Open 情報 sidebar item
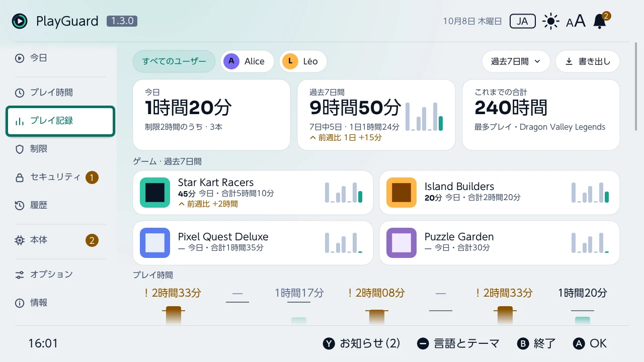 60,303
